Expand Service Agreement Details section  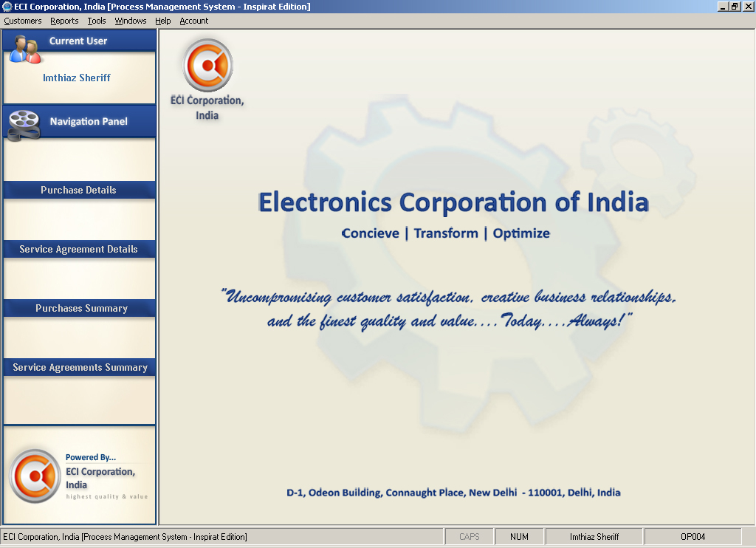tap(79, 249)
